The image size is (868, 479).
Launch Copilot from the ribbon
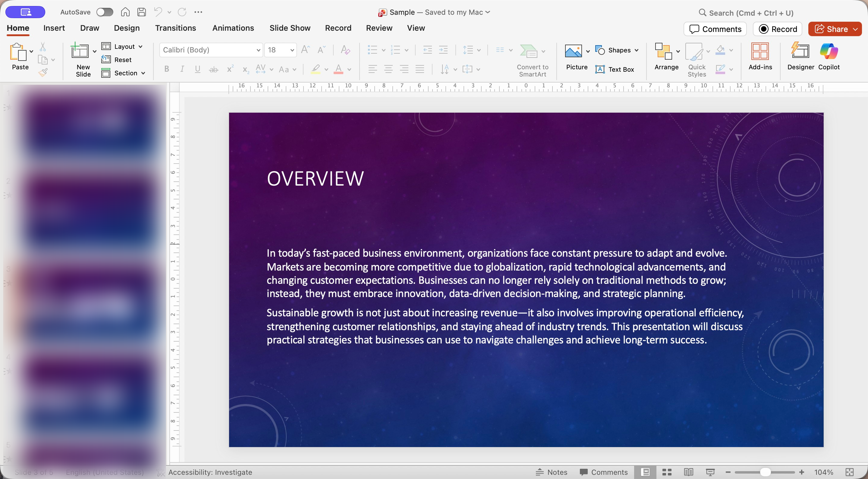pos(829,55)
